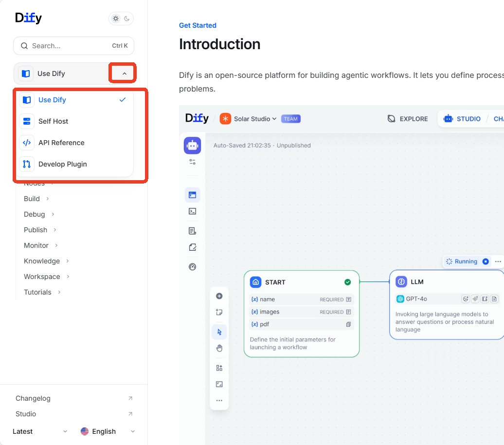Collapse the Use Dify dropdown chevron

125,74
